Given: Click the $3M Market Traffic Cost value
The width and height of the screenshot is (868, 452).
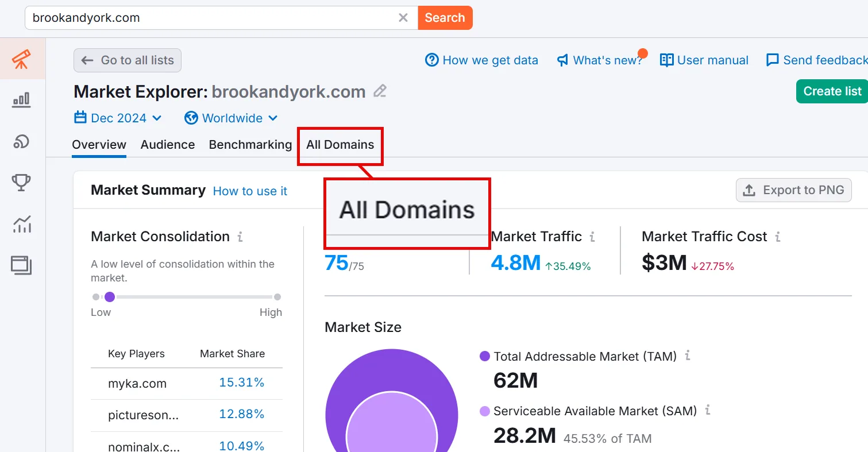Looking at the screenshot, I should pos(664,262).
